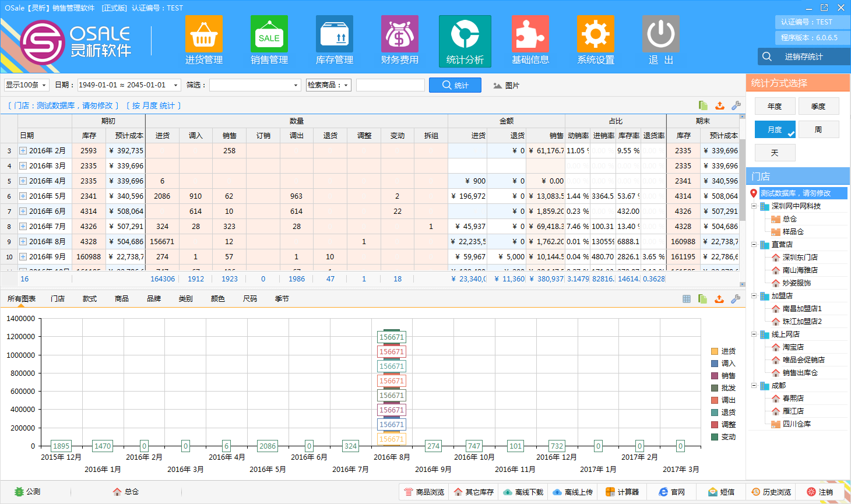The image size is (851, 504).
Task: Switch to the 品牌 chart tab
Action: click(x=154, y=299)
